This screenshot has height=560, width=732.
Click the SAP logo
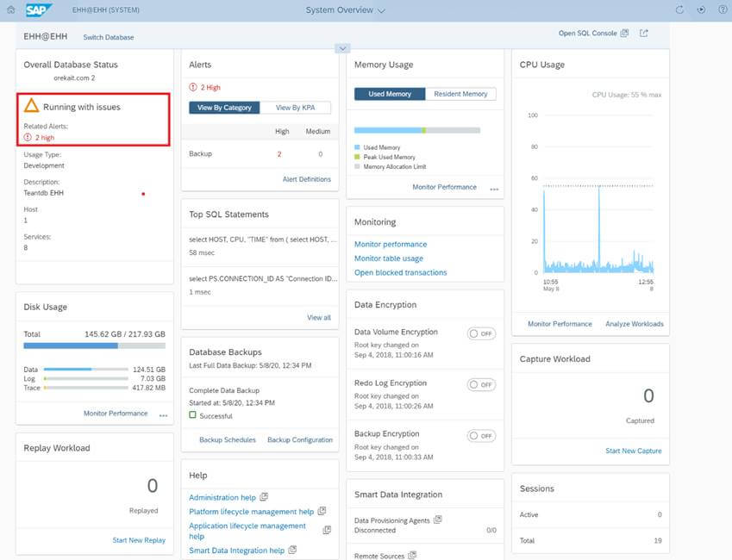tap(39, 9)
